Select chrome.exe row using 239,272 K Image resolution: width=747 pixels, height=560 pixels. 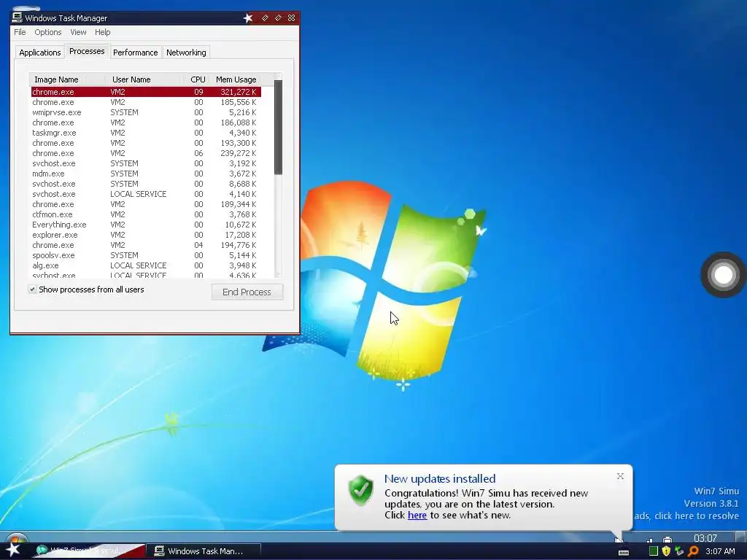tap(146, 153)
